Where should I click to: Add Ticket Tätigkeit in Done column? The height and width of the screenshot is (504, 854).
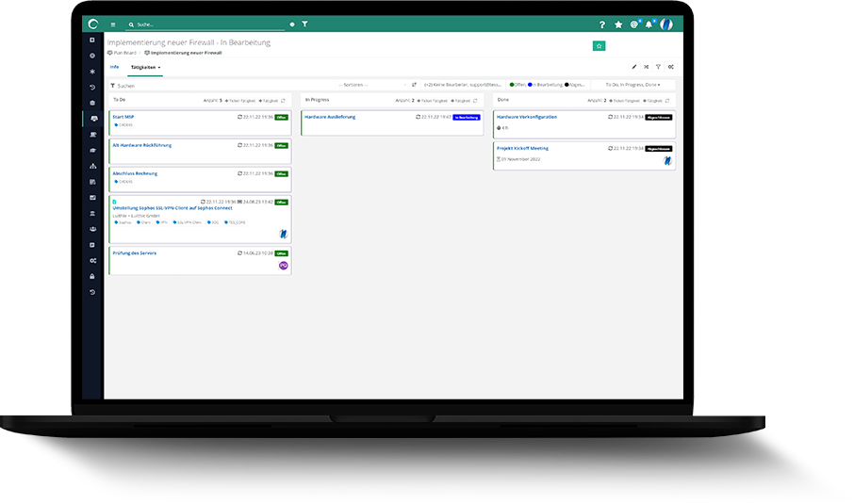tap(624, 101)
